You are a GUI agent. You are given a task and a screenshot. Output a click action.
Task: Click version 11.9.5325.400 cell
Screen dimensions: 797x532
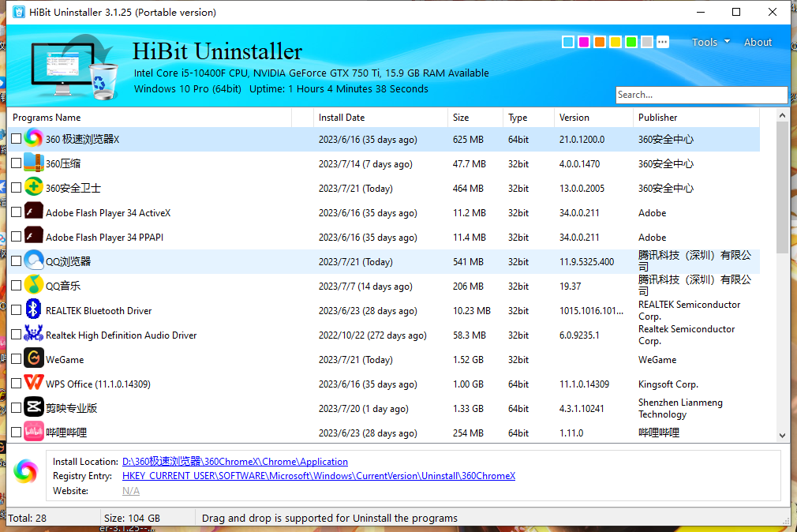point(586,262)
